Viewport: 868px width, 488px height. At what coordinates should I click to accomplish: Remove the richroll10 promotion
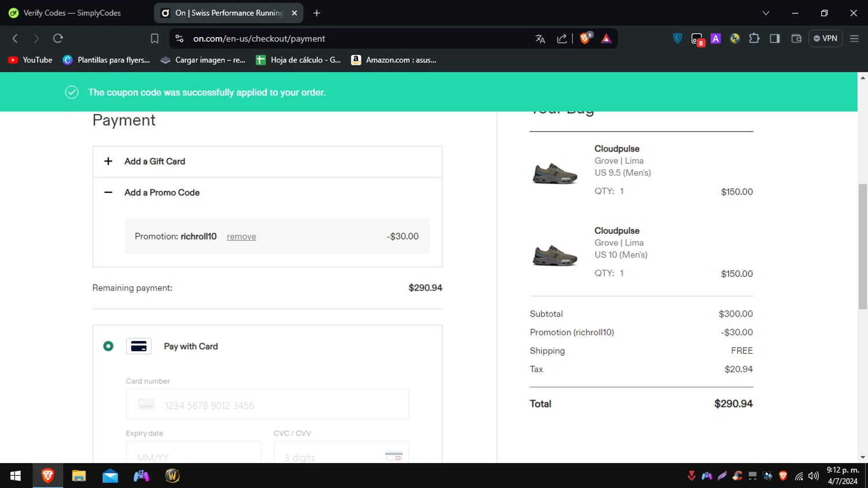(x=241, y=236)
